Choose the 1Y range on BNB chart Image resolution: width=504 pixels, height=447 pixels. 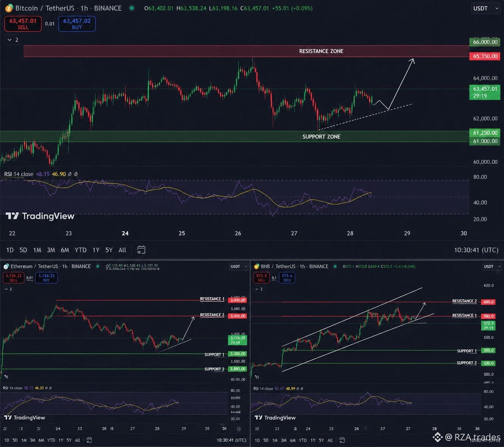pyautogui.click(x=313, y=440)
